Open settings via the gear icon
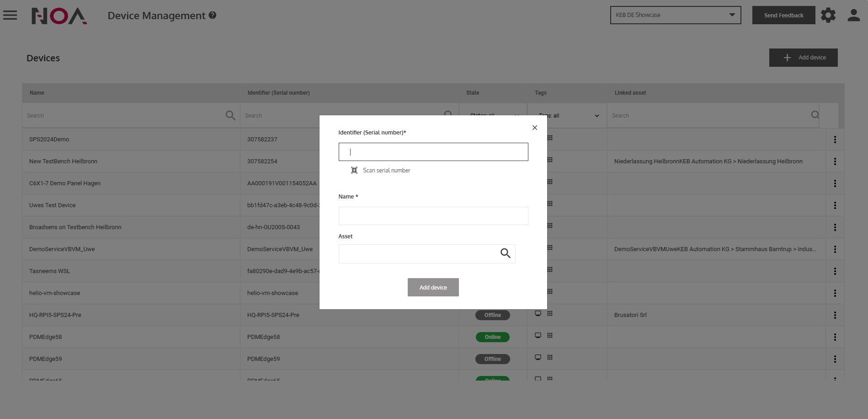Image resolution: width=868 pixels, height=419 pixels. (828, 15)
